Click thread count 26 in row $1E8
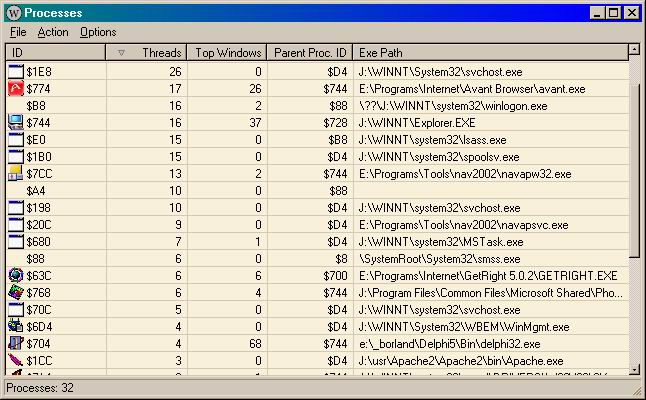The image size is (646, 400). (175, 72)
